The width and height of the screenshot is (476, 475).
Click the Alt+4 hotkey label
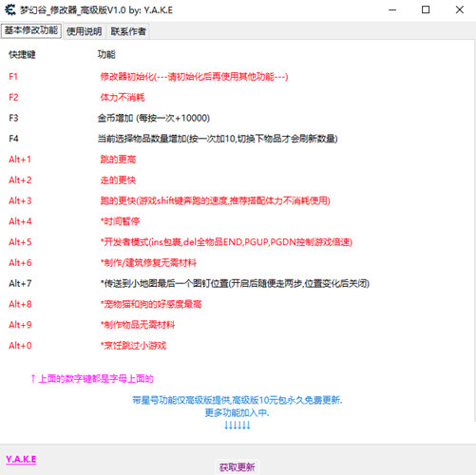[x=20, y=221]
